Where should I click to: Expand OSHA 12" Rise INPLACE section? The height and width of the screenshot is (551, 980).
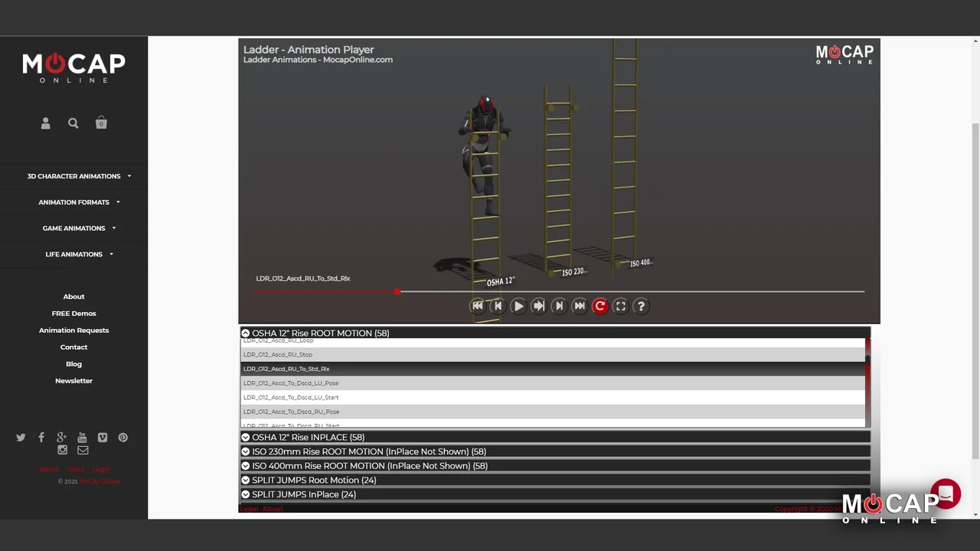(x=308, y=437)
